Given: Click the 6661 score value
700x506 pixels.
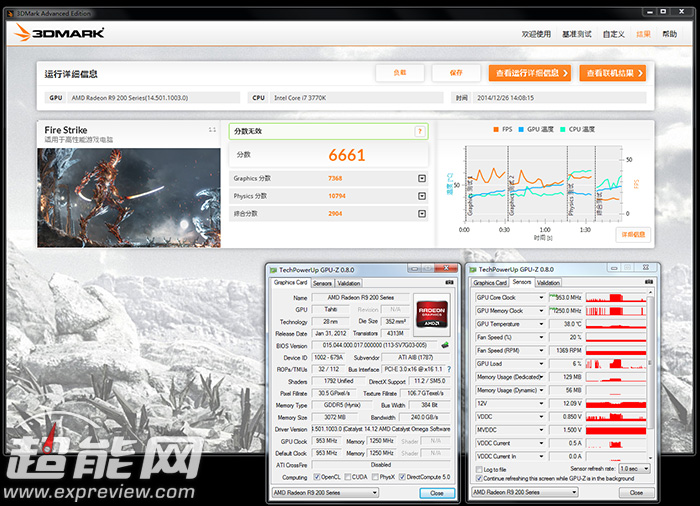Looking at the screenshot, I should [346, 155].
